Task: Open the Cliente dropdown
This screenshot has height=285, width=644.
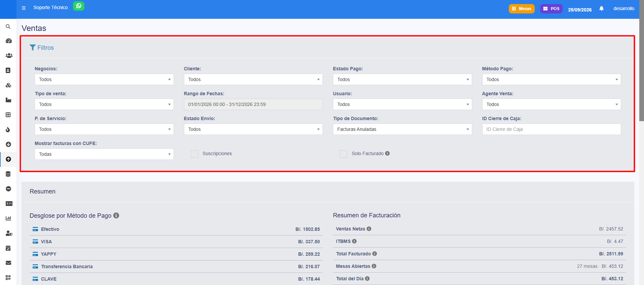Action: point(253,79)
